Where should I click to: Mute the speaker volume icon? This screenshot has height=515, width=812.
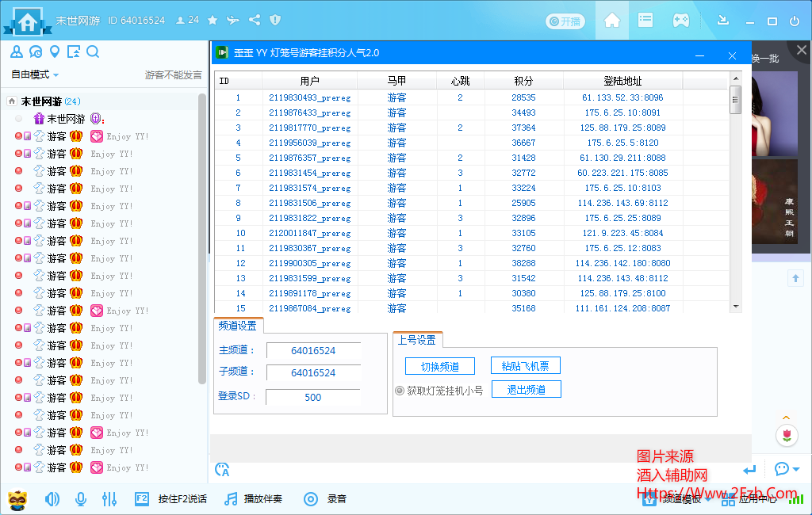coord(52,499)
